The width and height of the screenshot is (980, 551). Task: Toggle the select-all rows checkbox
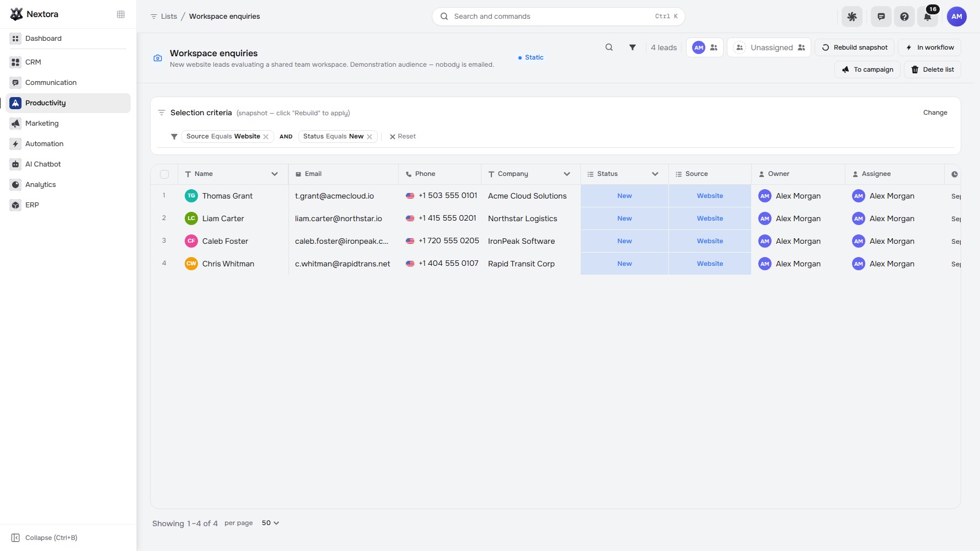[x=164, y=174]
